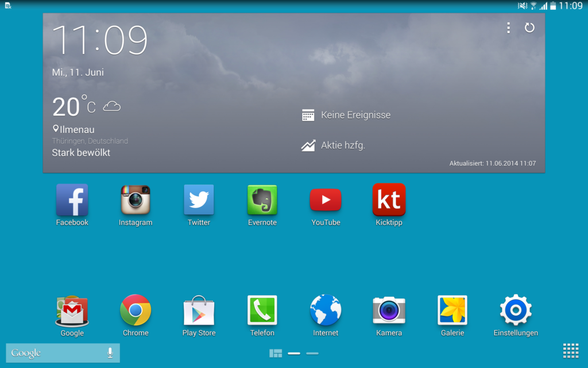Tap the Google voice search microphone
Image resolution: width=588 pixels, height=368 pixels.
coord(110,352)
